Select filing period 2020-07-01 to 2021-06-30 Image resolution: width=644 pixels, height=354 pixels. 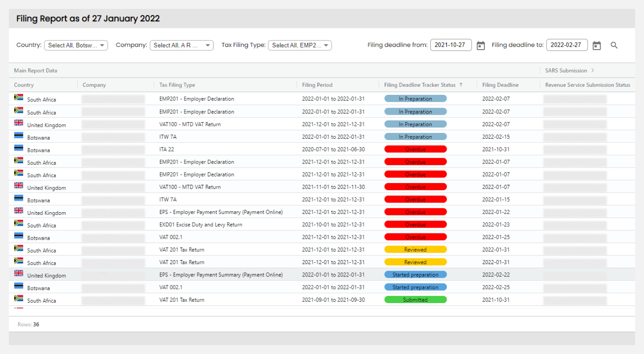tap(333, 149)
